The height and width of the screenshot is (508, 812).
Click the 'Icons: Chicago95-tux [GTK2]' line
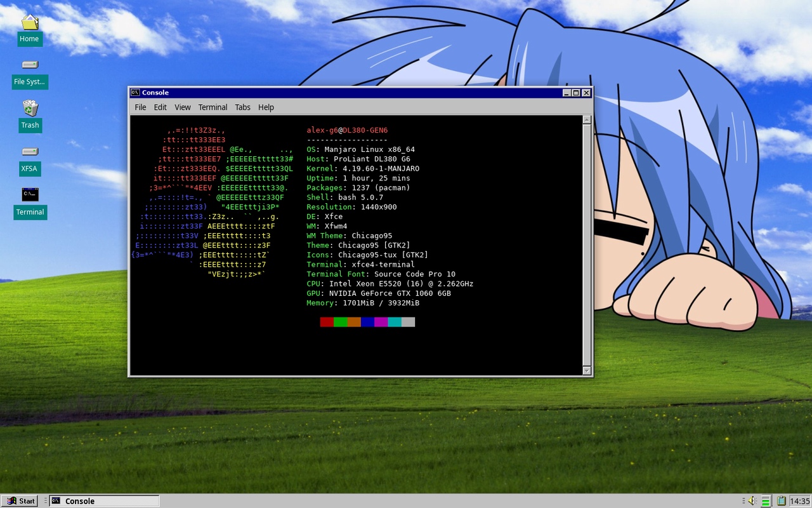[367, 255]
